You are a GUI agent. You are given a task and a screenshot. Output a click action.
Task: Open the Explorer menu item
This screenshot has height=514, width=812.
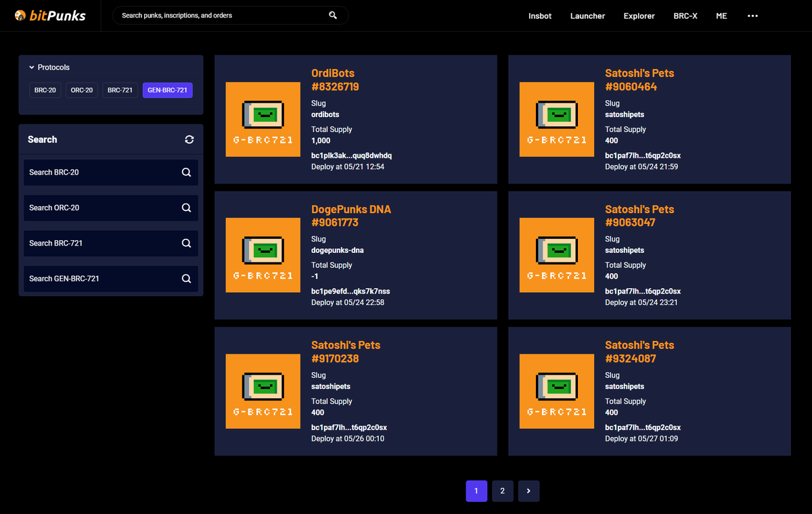coord(639,16)
